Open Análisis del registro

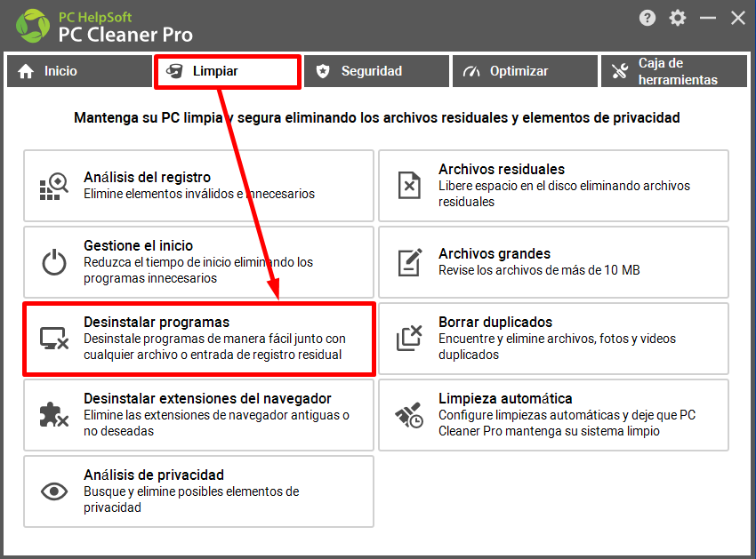198,186
